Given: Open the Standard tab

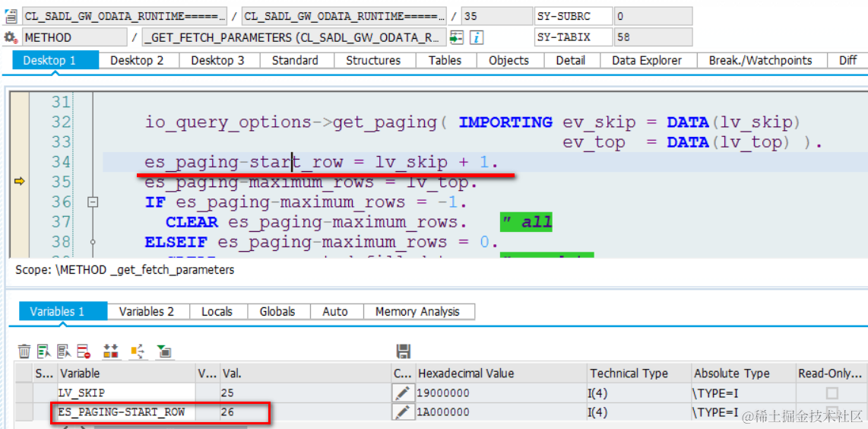Looking at the screenshot, I should point(295,60).
